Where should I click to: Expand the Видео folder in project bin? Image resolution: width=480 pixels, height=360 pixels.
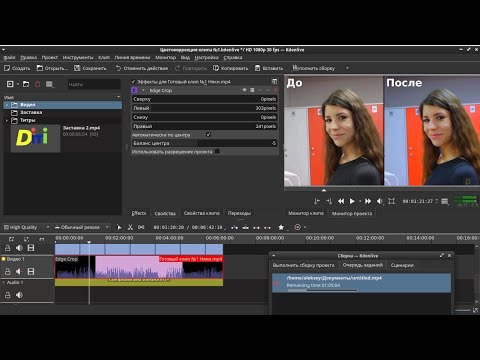[7, 105]
